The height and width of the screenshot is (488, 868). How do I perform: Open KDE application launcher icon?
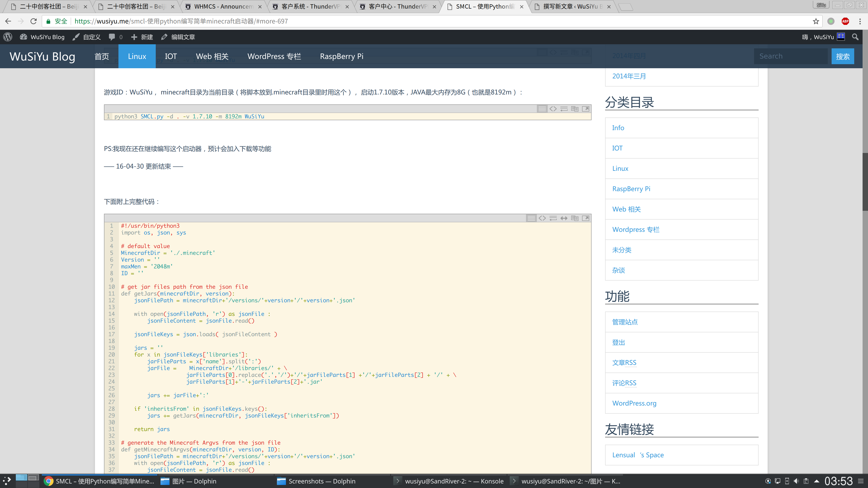coord(7,481)
